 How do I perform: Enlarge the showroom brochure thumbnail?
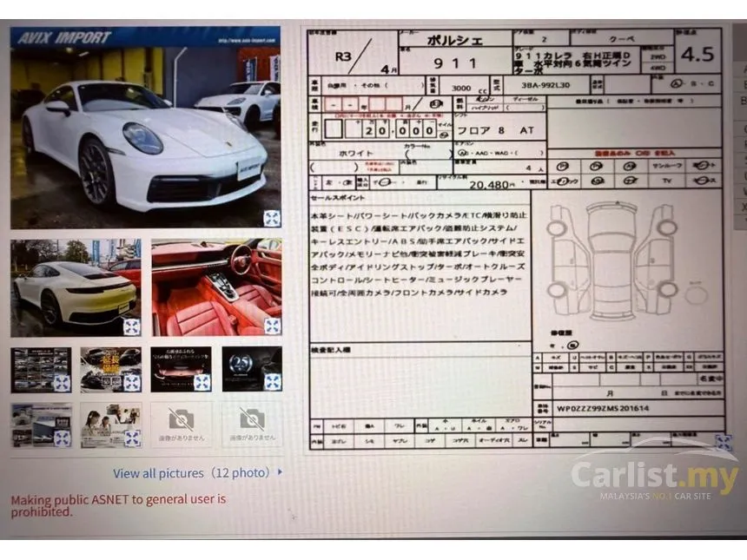63,438
